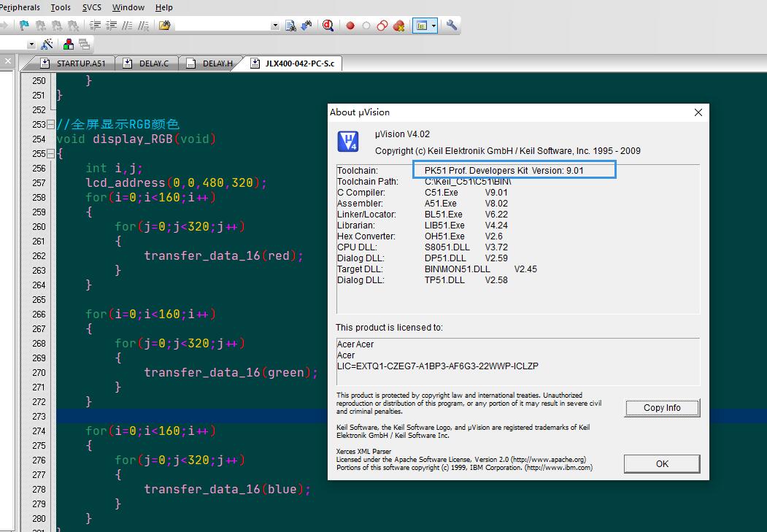Close the left side panel X
This screenshot has height=532, width=767.
coord(7,61)
